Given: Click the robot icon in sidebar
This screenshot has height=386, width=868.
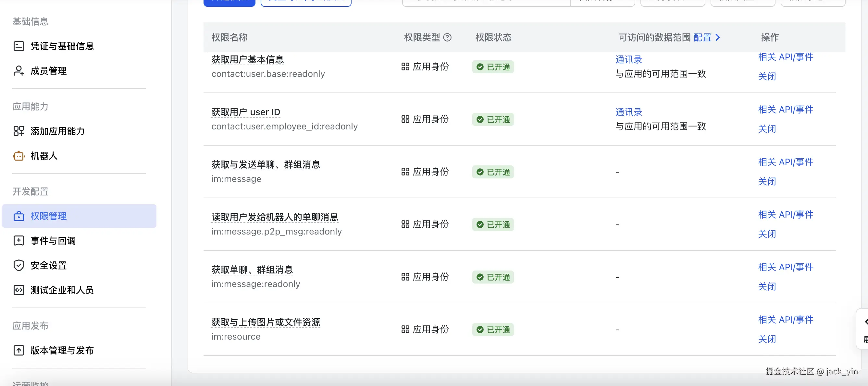Looking at the screenshot, I should point(19,156).
